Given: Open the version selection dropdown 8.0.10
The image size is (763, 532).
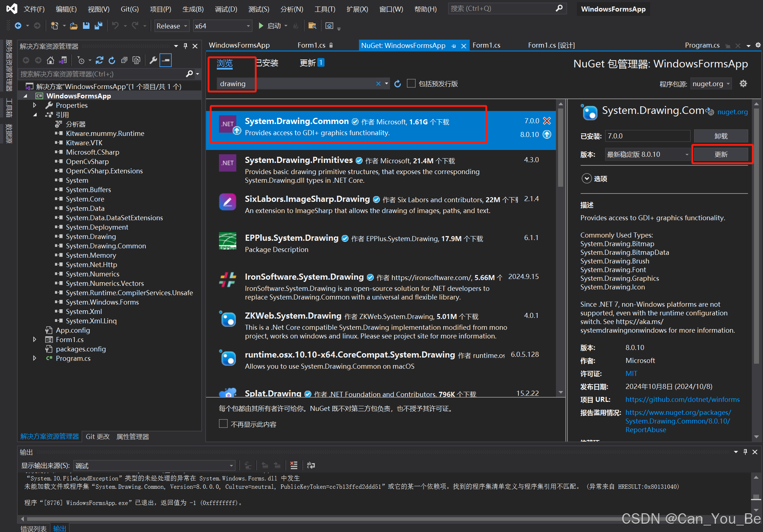Looking at the screenshot, I should click(x=647, y=155).
